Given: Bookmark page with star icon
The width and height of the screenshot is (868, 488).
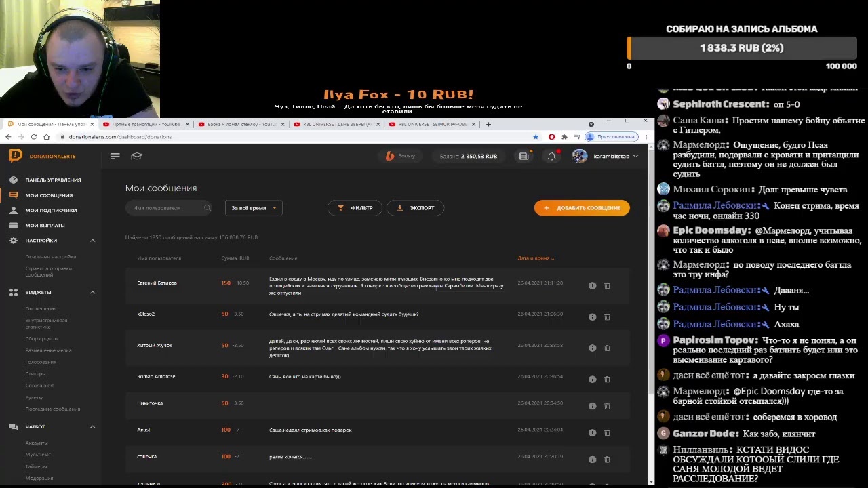Looking at the screenshot, I should [x=537, y=137].
